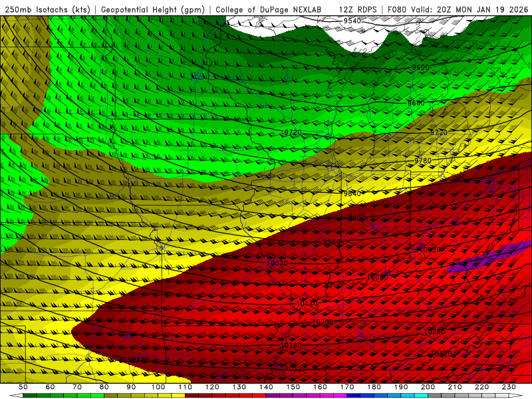The width and height of the screenshot is (532, 399).
Task: Click the 130 value on the color scale
Action: [x=239, y=387]
